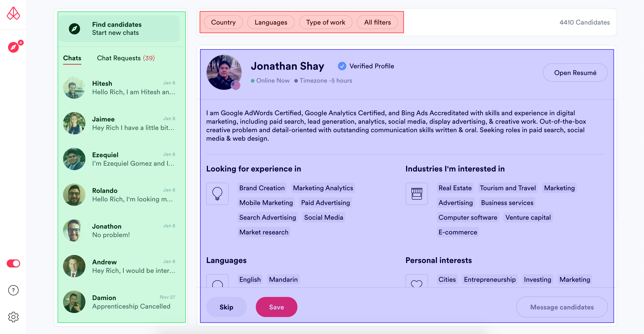
Task: Open All filters
Action: pos(377,22)
